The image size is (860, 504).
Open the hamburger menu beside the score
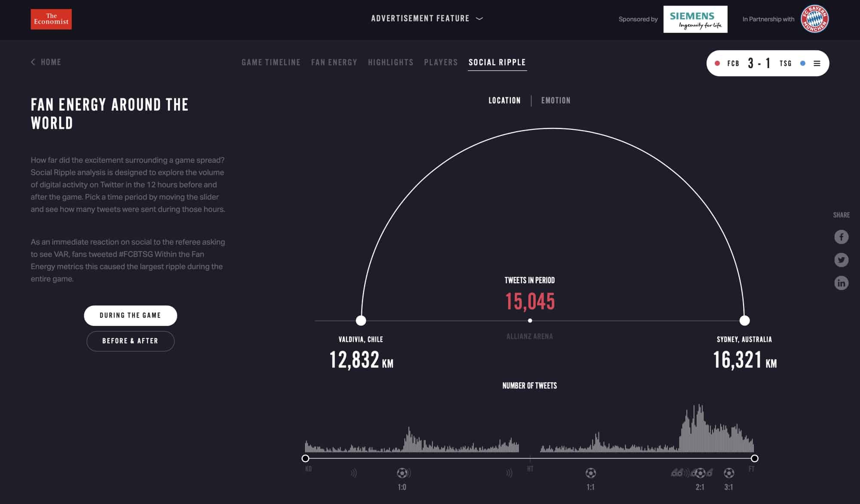click(817, 64)
